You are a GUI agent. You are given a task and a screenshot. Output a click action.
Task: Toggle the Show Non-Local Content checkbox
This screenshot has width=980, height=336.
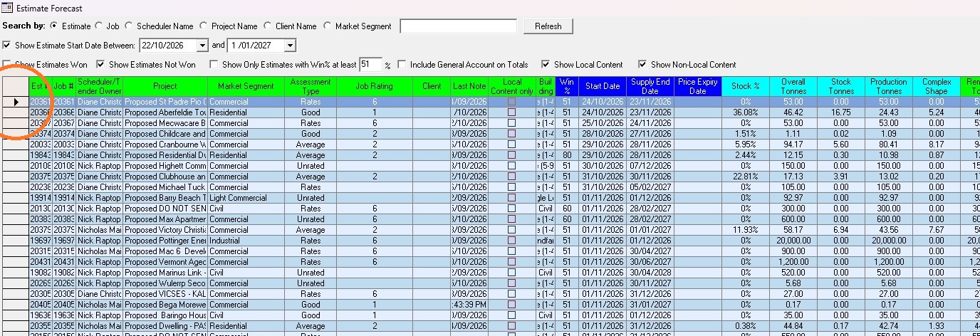(643, 64)
